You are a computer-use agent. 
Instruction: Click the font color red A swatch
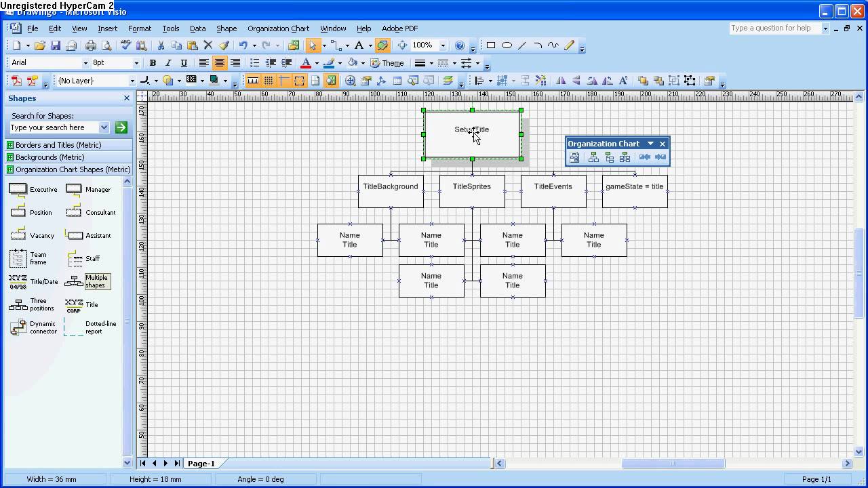[306, 63]
